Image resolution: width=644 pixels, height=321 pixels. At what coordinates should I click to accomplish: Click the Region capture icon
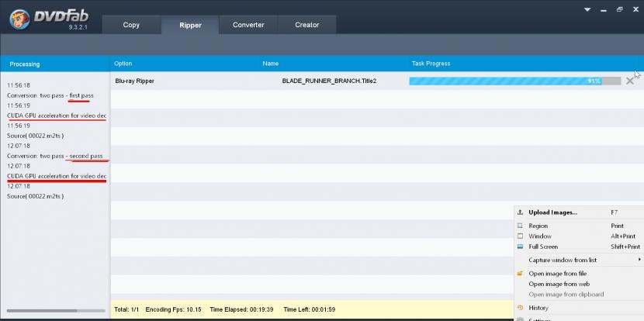(520, 226)
